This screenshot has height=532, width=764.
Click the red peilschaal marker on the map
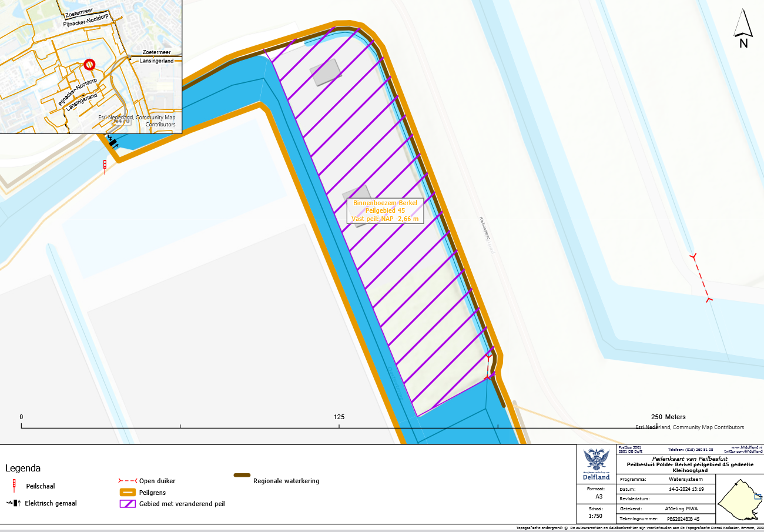(105, 166)
